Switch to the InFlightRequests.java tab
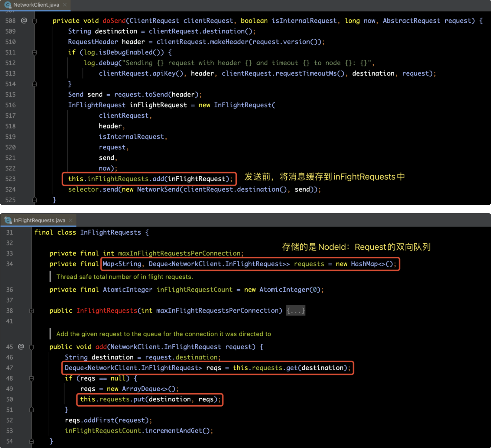The width and height of the screenshot is (491, 448). [x=39, y=220]
